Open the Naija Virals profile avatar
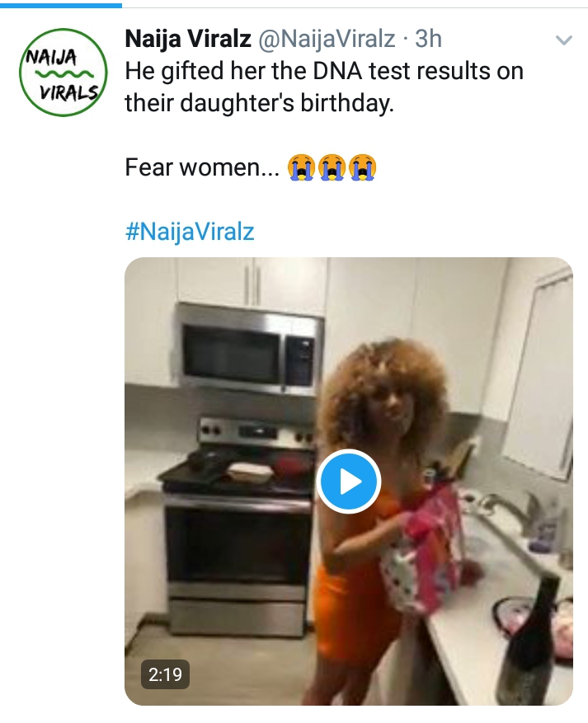The height and width of the screenshot is (723, 588). [64, 73]
